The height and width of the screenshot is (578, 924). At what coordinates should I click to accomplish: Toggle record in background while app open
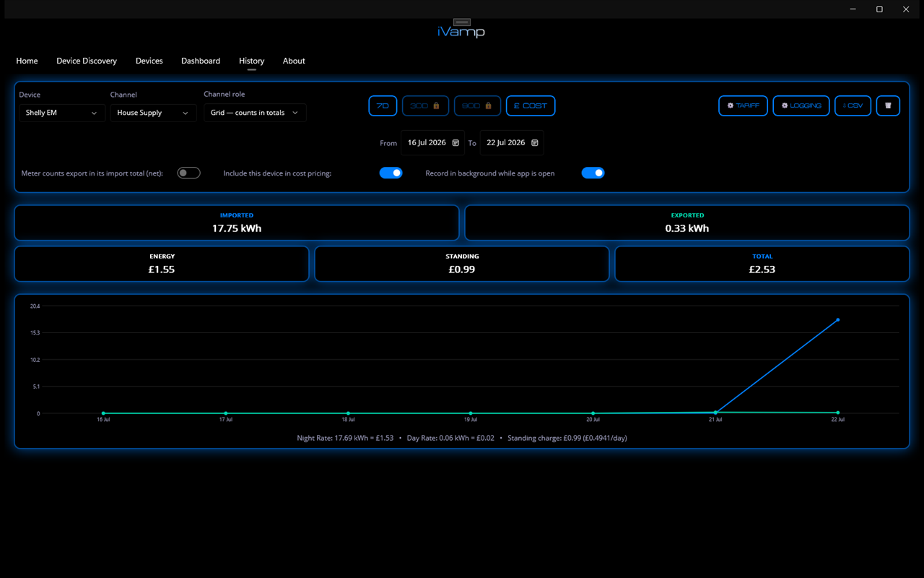[x=593, y=173]
